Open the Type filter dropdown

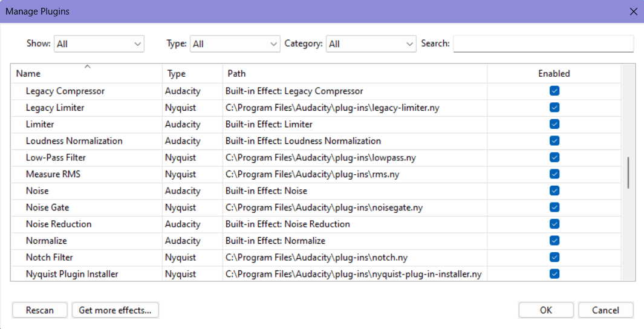(235, 44)
